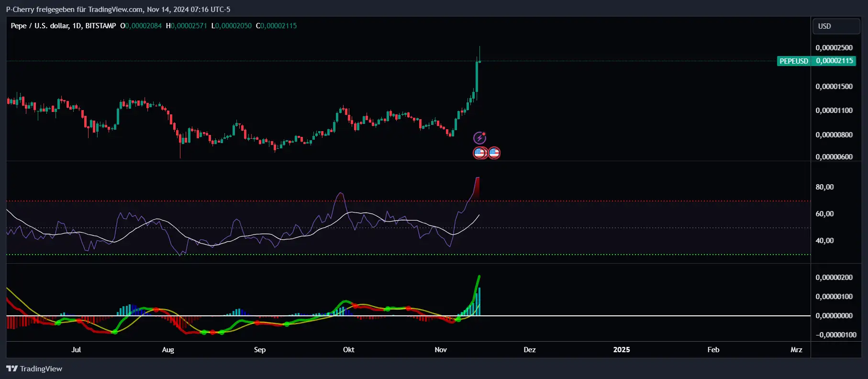
Task: Click the 0,00002500 price axis label
Action: [x=834, y=48]
